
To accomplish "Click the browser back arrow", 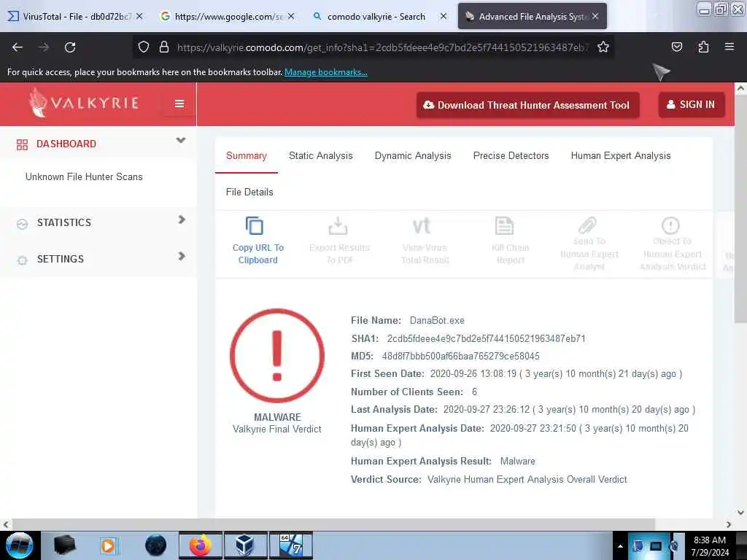I will tap(18, 47).
